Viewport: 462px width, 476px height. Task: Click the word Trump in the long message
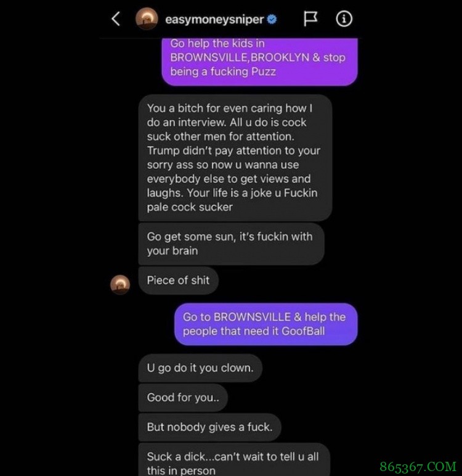tap(163, 150)
